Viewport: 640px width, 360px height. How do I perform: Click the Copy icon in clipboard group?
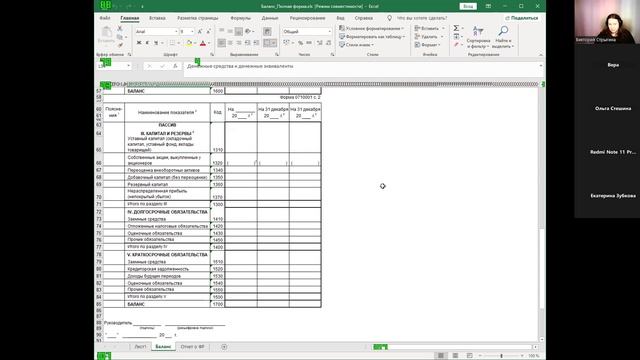[120, 37]
